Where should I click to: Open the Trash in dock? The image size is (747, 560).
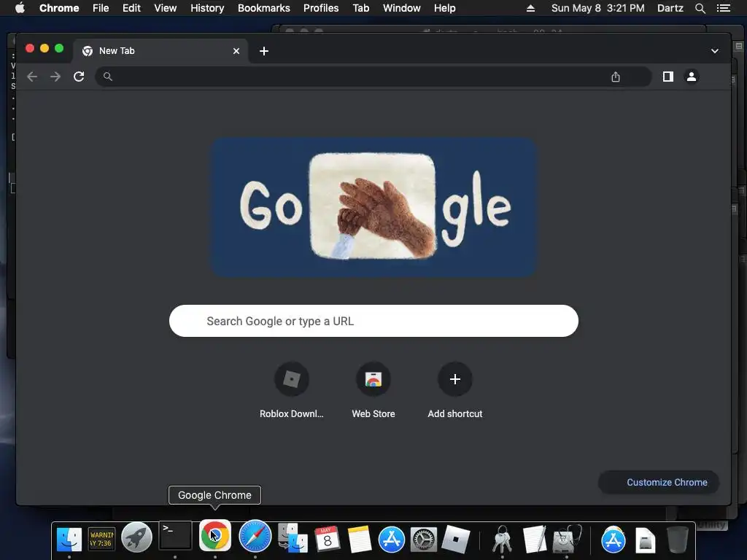pos(677,540)
